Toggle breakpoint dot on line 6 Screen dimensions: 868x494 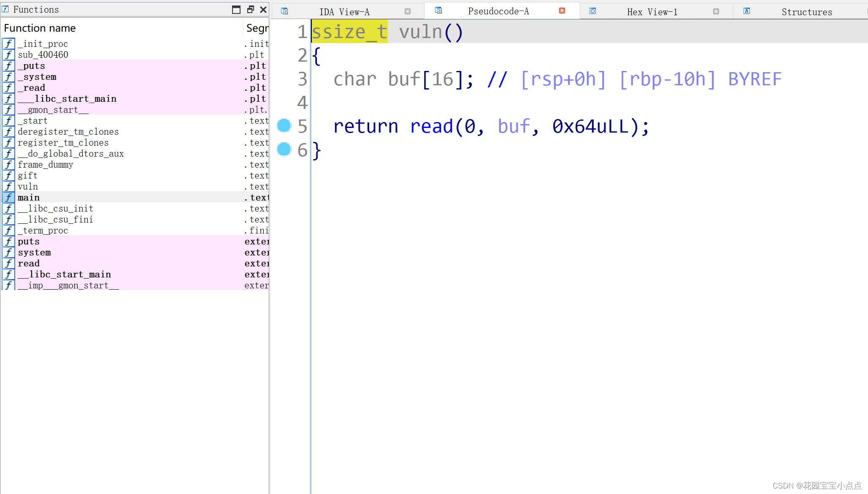click(x=284, y=149)
